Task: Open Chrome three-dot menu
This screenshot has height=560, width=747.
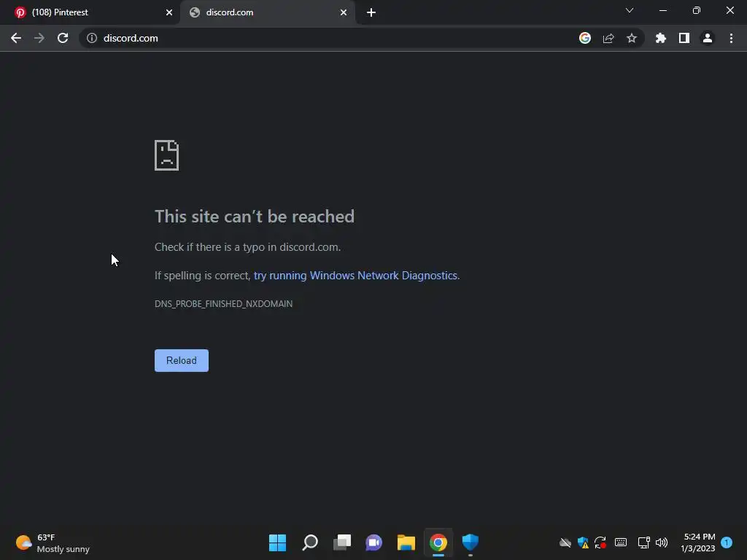Action: pos(731,38)
